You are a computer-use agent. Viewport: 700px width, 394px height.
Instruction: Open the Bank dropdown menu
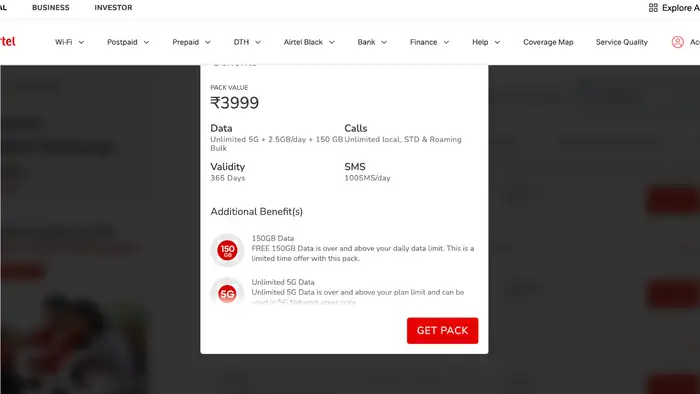tap(372, 42)
